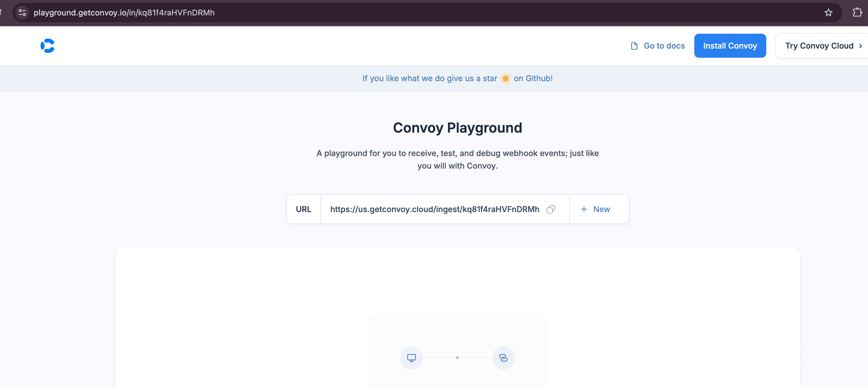Click the browser address bar URL
The image size is (868, 387).
click(x=124, y=13)
